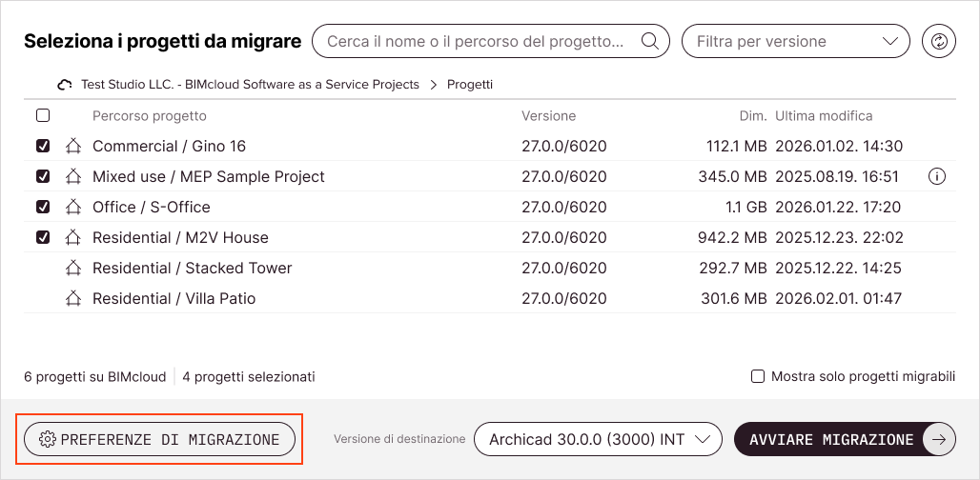Click the date 2025.12.22. 14:25
The width and height of the screenshot is (980, 480).
click(838, 269)
